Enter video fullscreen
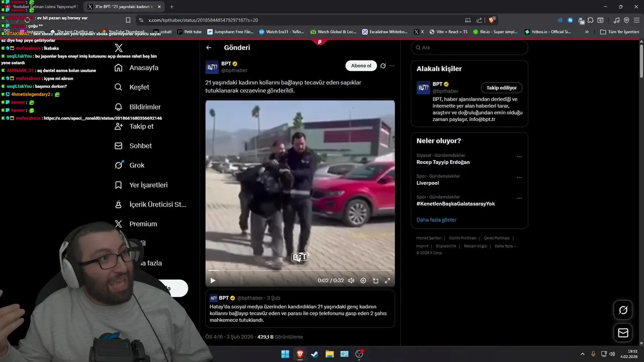 point(387,281)
